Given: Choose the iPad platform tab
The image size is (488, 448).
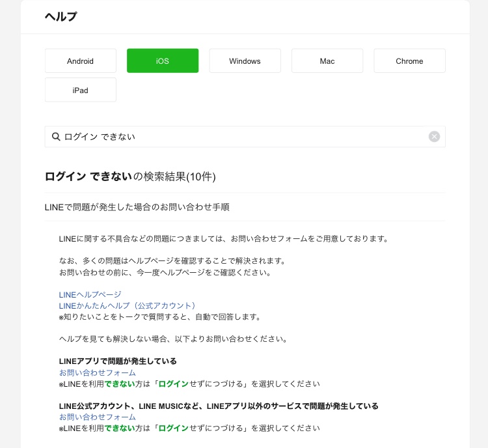Looking at the screenshot, I should click(81, 90).
